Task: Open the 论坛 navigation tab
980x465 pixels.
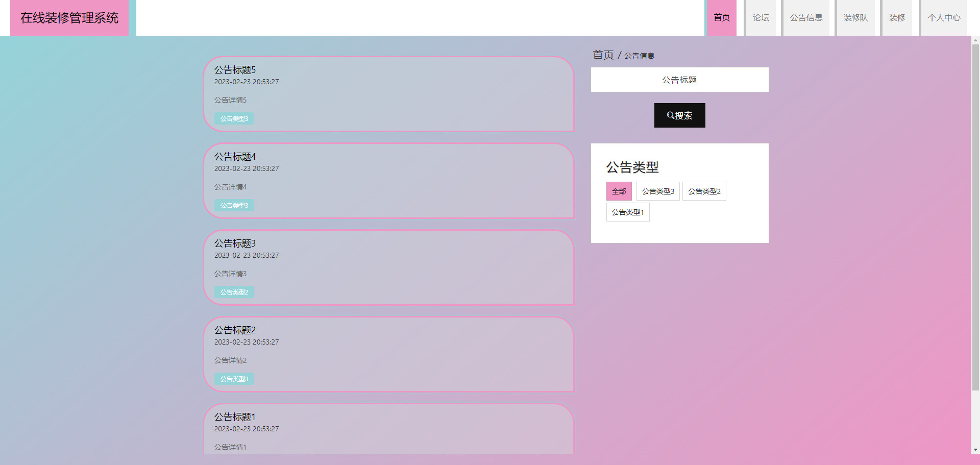Action: pyautogui.click(x=761, y=18)
